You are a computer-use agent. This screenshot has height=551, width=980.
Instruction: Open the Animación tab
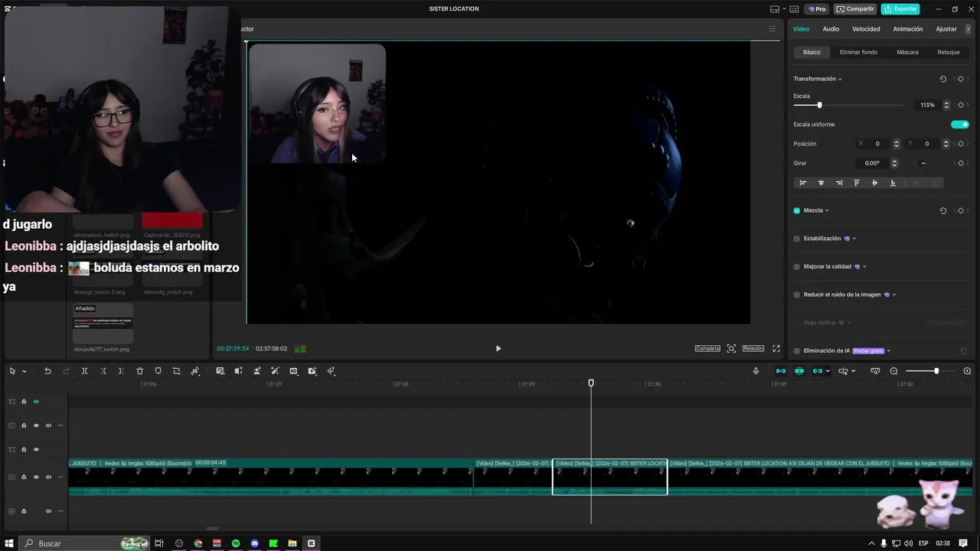[x=908, y=29]
